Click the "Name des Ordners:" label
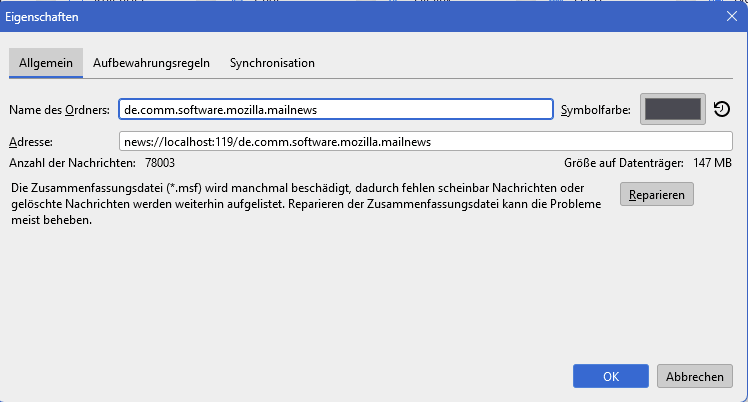The height and width of the screenshot is (402, 748). (59, 109)
